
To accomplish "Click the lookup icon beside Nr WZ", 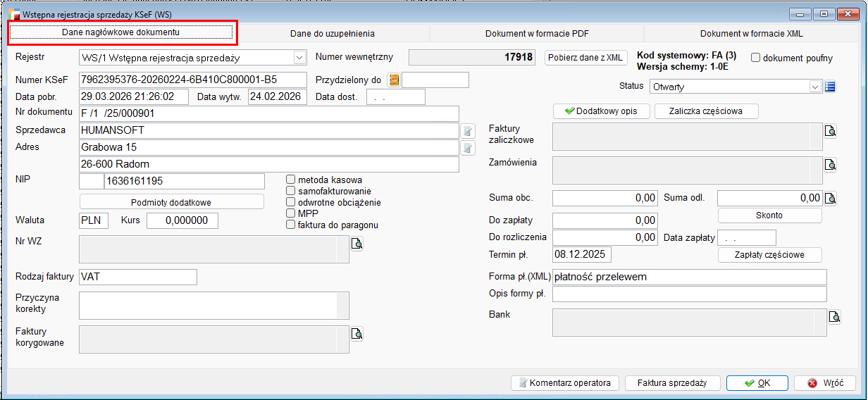I will (x=356, y=244).
